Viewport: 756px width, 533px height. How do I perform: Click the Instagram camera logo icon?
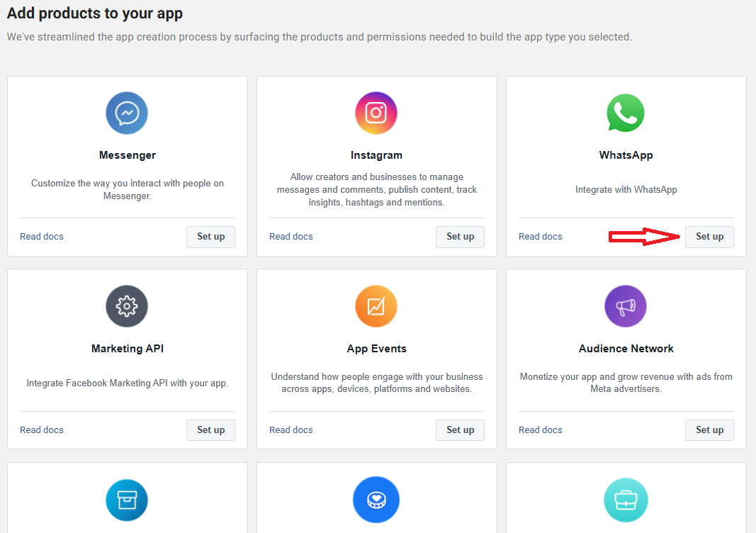click(x=376, y=113)
